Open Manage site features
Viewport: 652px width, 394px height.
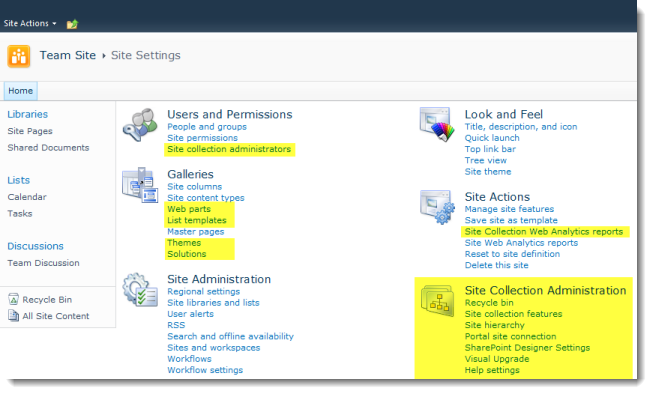click(x=509, y=209)
